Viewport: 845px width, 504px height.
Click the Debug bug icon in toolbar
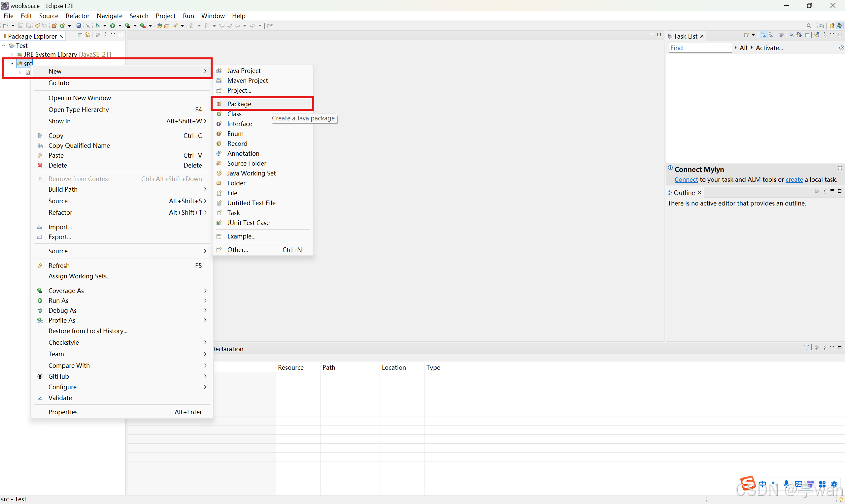97,26
